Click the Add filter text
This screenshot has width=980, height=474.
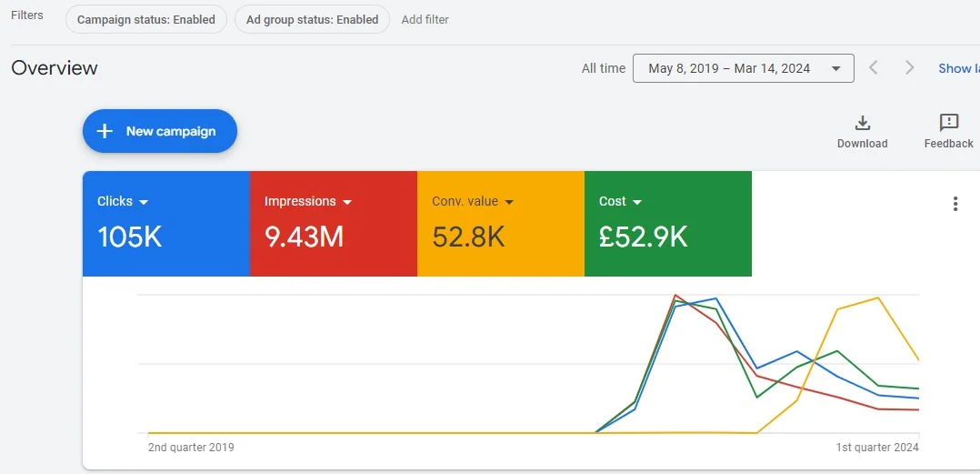coord(425,19)
